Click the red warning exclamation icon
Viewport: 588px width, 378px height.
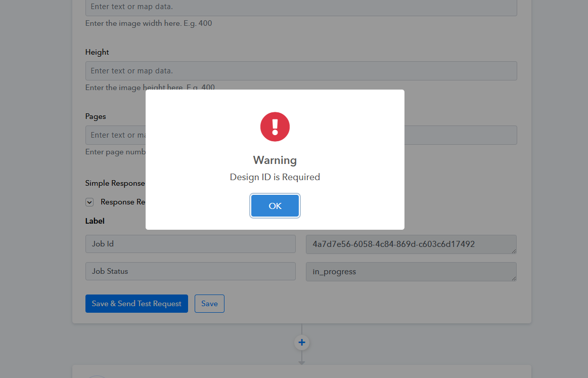click(x=275, y=127)
